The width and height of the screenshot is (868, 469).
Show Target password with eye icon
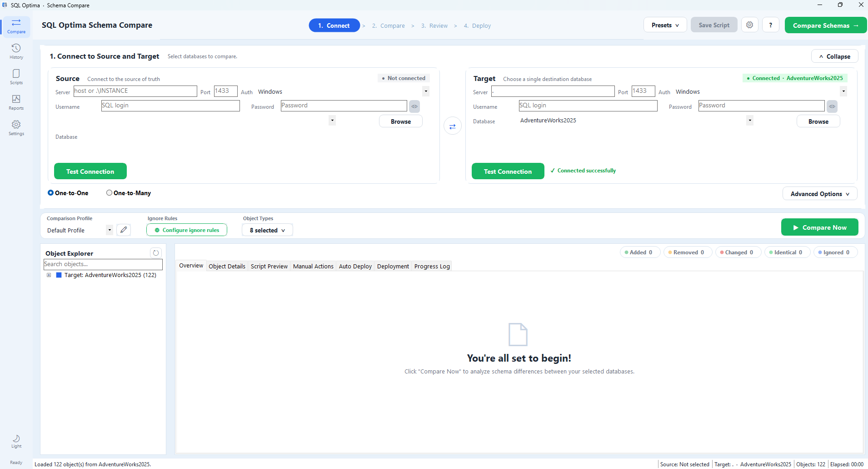pyautogui.click(x=832, y=106)
